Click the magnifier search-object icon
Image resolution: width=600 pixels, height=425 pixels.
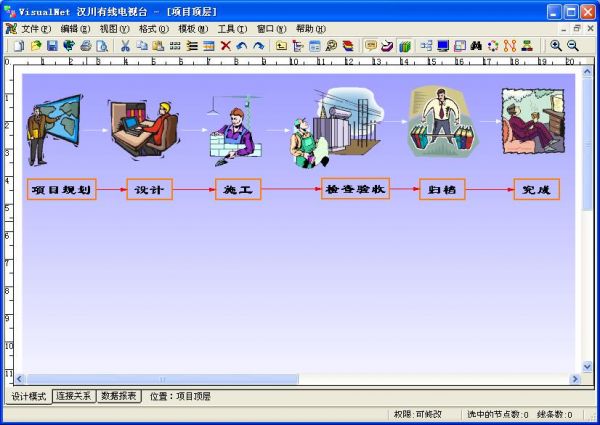click(331, 46)
